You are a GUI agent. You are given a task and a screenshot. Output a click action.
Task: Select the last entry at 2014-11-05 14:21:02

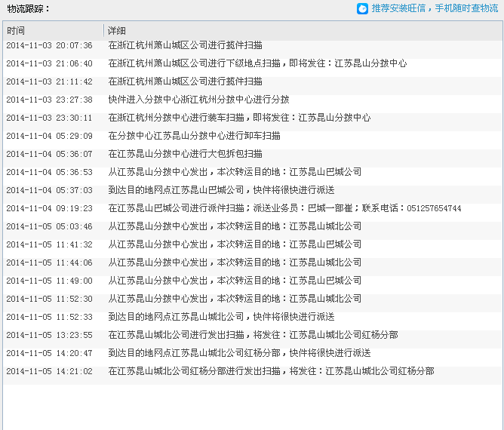(271, 371)
